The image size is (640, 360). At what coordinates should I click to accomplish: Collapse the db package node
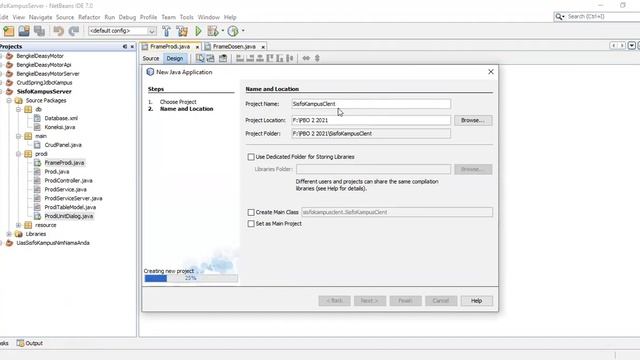[x=18, y=109]
